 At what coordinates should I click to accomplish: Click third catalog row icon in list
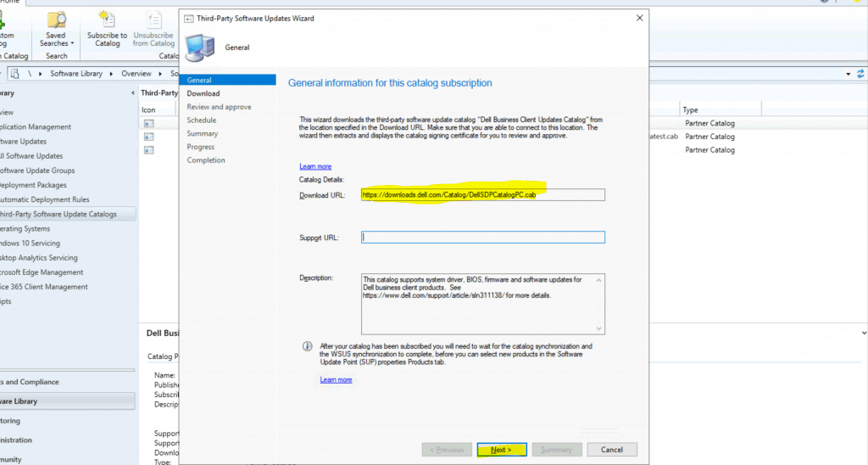pyautogui.click(x=149, y=149)
